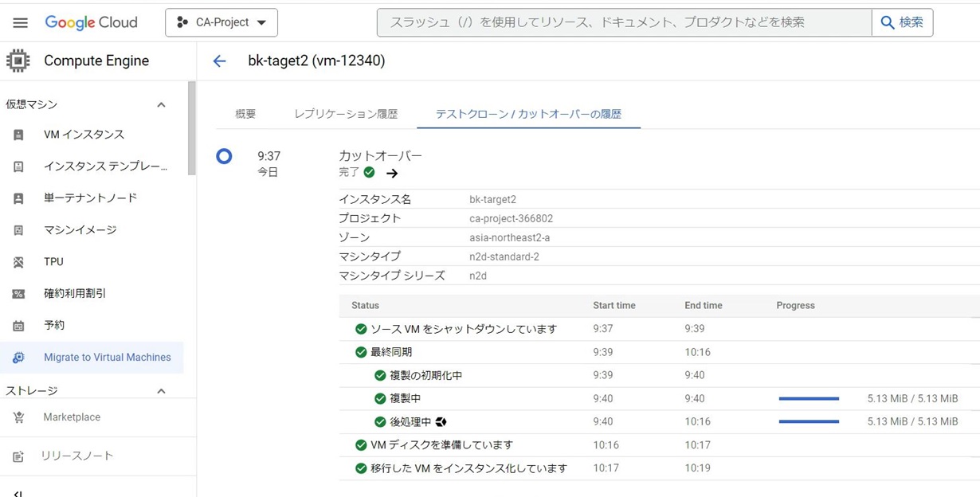980x497 pixels.
Task: Click the 確約利用割引 percent icon
Action: click(18, 294)
